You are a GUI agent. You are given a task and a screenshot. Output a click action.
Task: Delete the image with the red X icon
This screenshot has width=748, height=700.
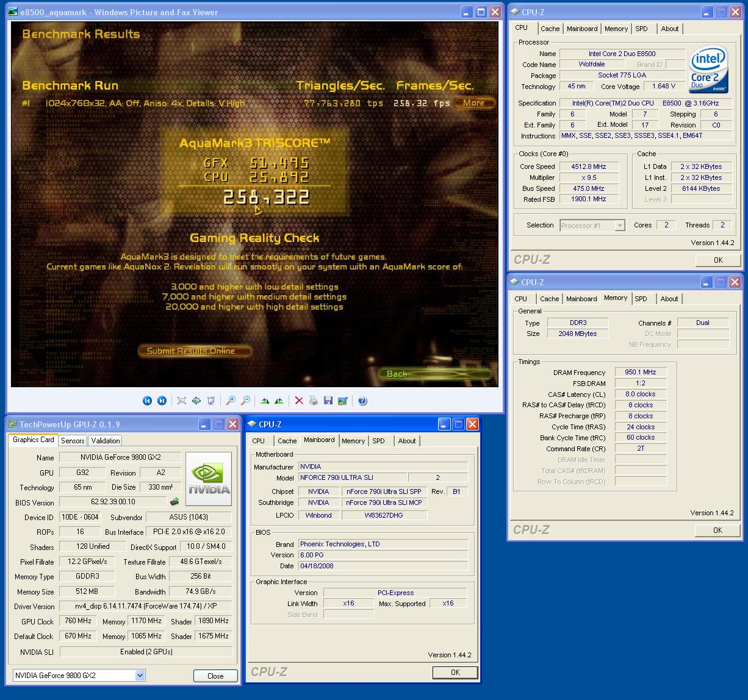[x=299, y=401]
